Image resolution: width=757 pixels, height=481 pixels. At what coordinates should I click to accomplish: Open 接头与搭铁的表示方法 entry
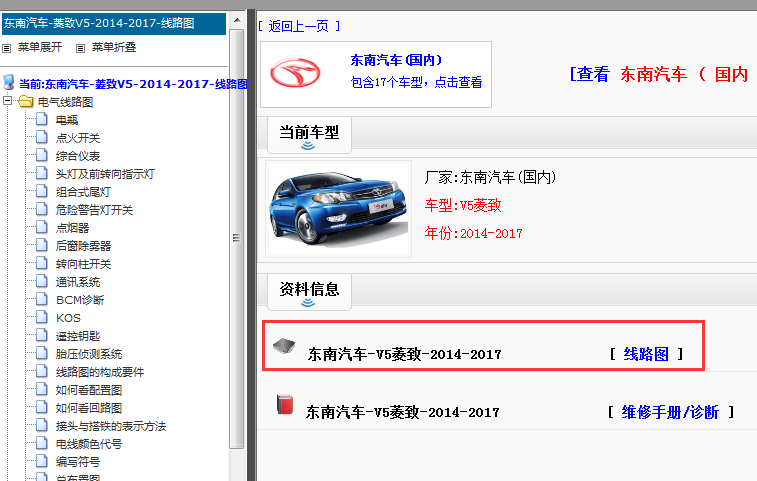(111, 426)
